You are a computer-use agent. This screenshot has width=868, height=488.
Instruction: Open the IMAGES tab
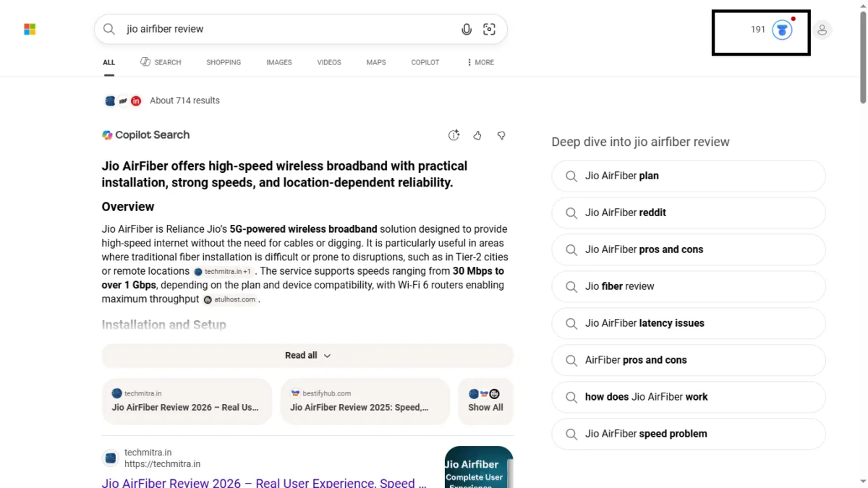279,62
